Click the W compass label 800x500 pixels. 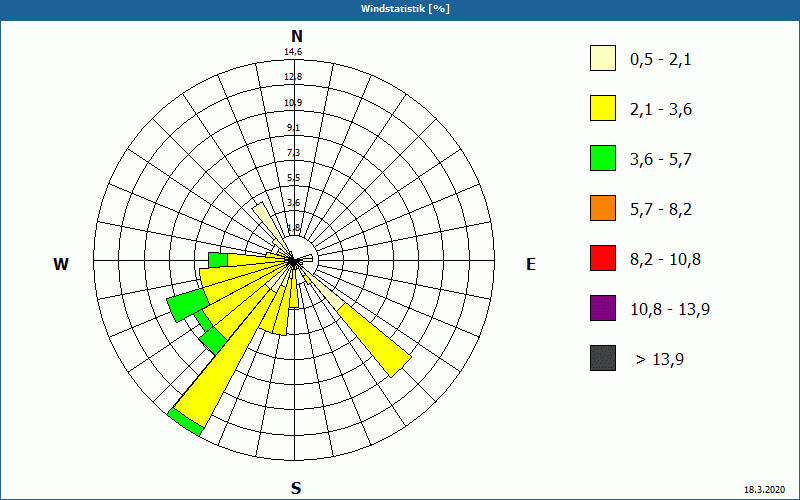tap(61, 264)
